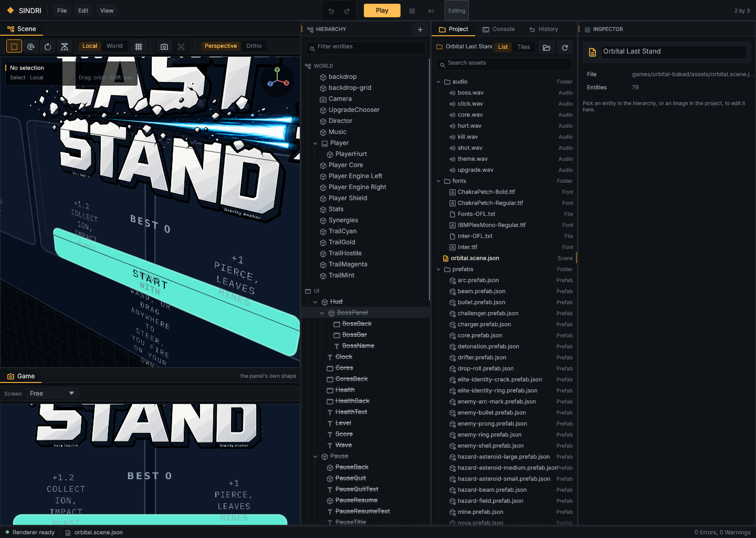Open the View menu
756x538 pixels.
(x=107, y=11)
